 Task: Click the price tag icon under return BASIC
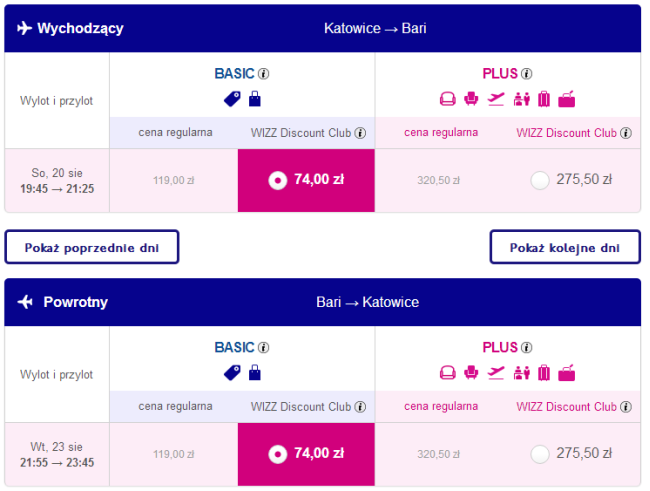coord(232,373)
